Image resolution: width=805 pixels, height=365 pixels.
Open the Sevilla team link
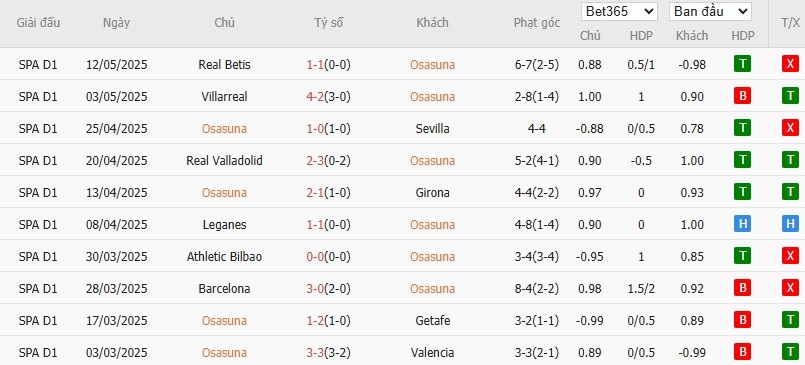tap(432, 129)
